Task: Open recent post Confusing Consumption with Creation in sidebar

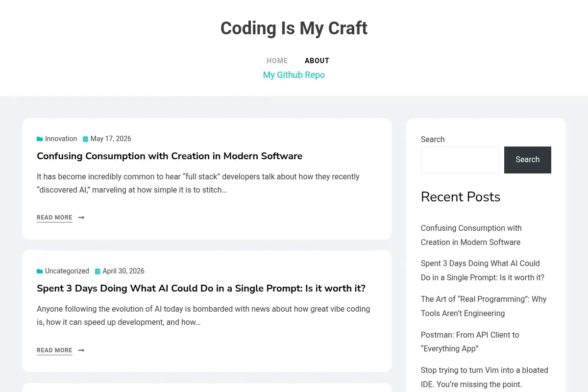Action: pos(471,235)
